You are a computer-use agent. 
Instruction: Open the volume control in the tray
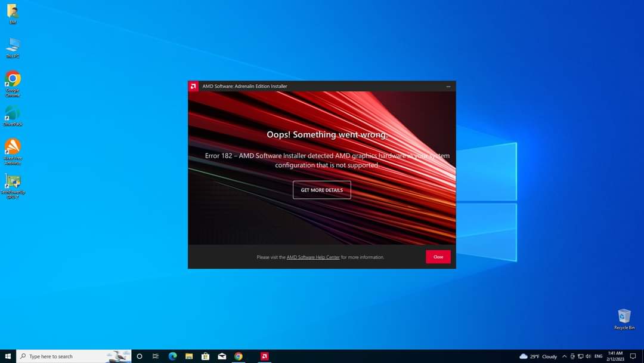588,356
